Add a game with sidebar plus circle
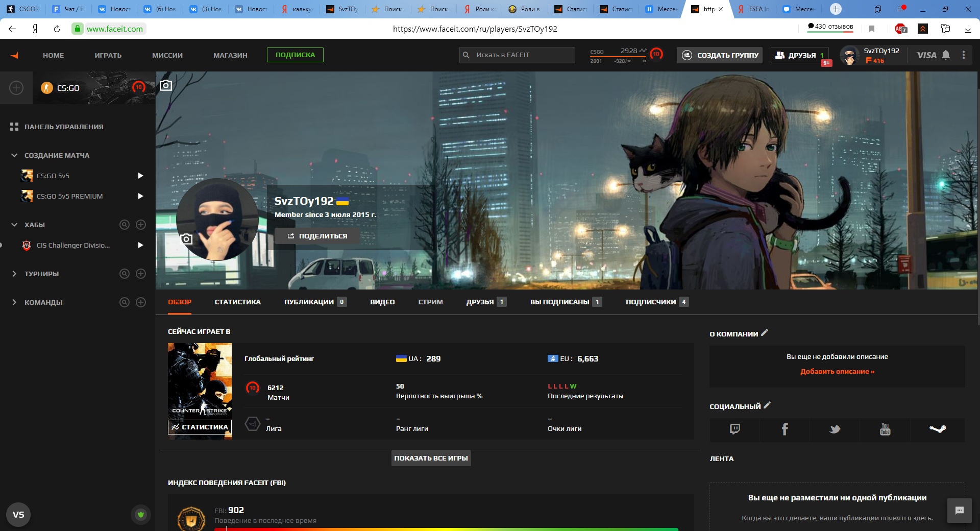 pyautogui.click(x=16, y=88)
